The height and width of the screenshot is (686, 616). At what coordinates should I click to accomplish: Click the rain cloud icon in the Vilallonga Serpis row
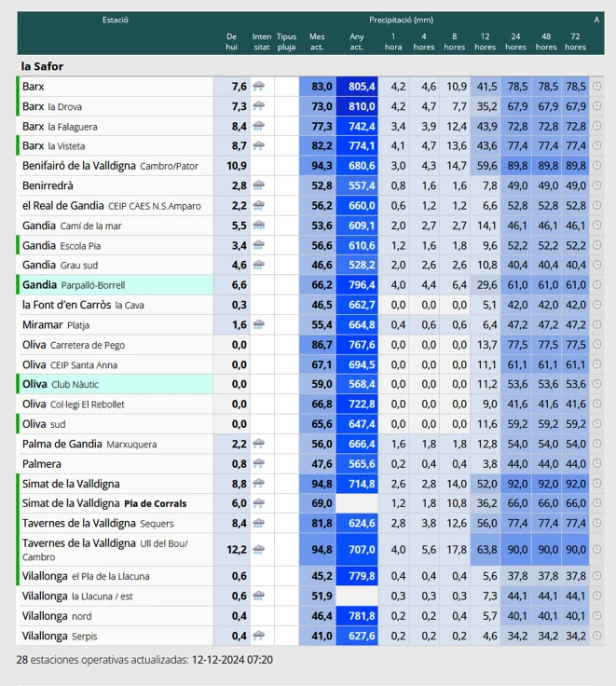tap(259, 636)
